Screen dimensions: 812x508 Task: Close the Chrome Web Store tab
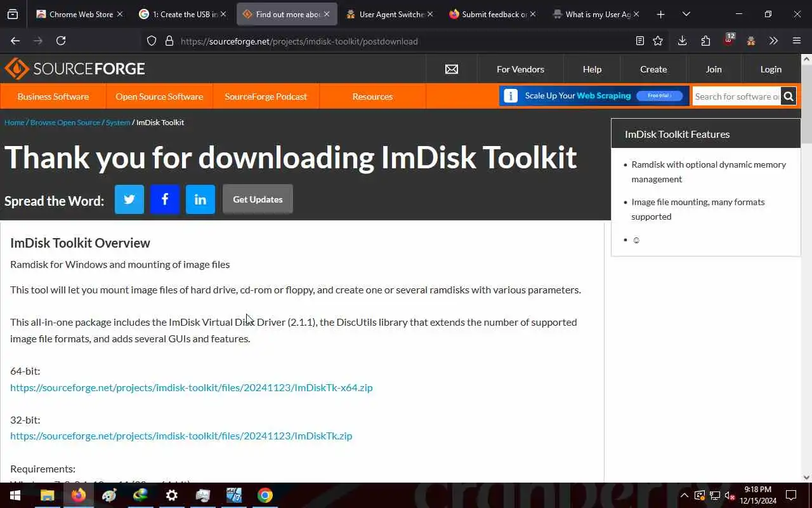click(x=119, y=14)
